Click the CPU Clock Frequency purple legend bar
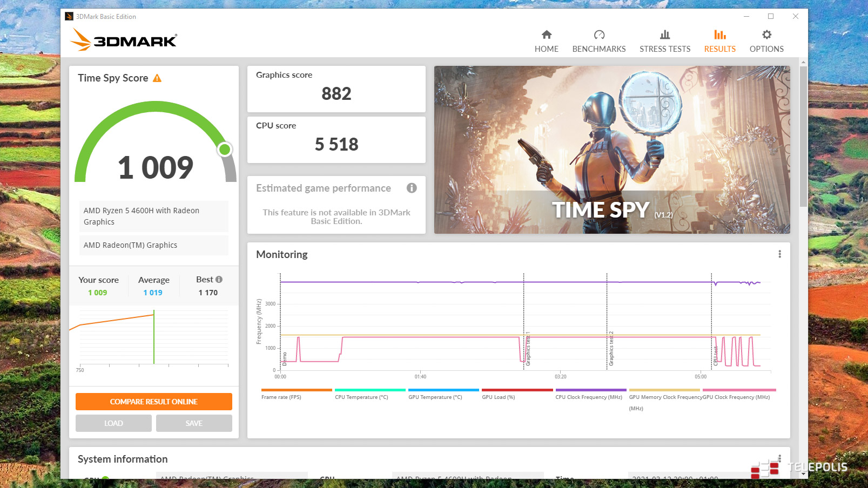Screen dimensions: 868x488 click(590, 390)
